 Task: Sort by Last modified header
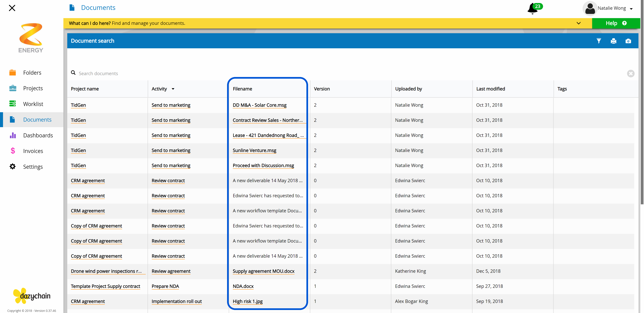click(x=491, y=89)
